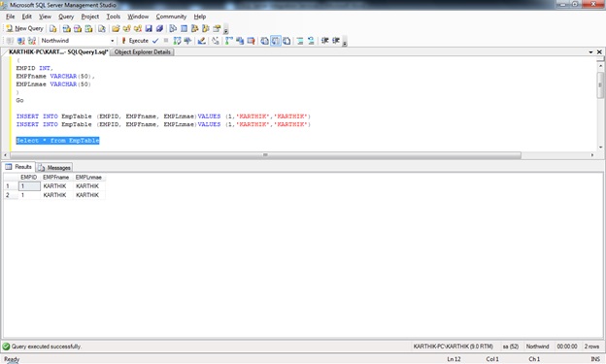Click EMPFname cell KARTHIK in row 1
Viewport: 606px width, 364px height.
(56, 186)
